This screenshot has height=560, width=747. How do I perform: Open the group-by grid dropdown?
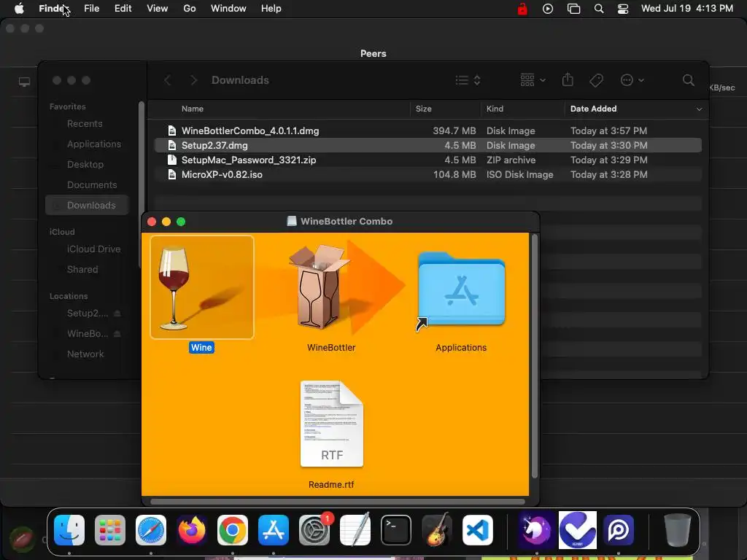point(533,80)
